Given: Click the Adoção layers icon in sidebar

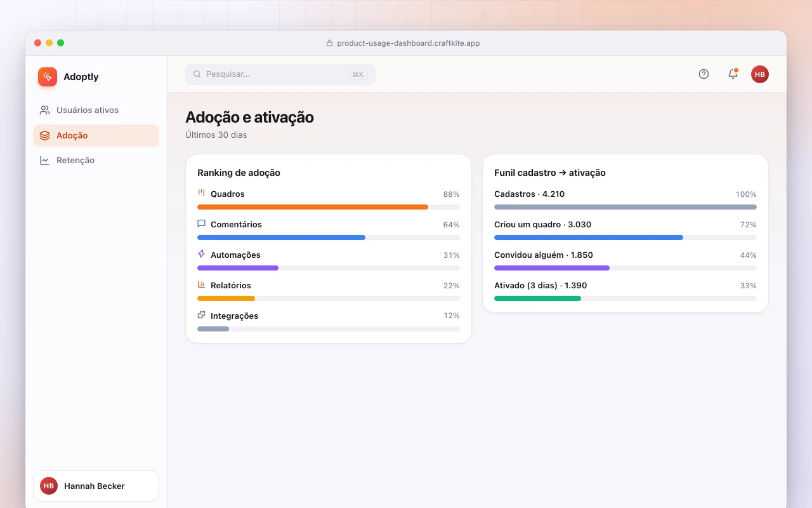Looking at the screenshot, I should click(x=44, y=136).
